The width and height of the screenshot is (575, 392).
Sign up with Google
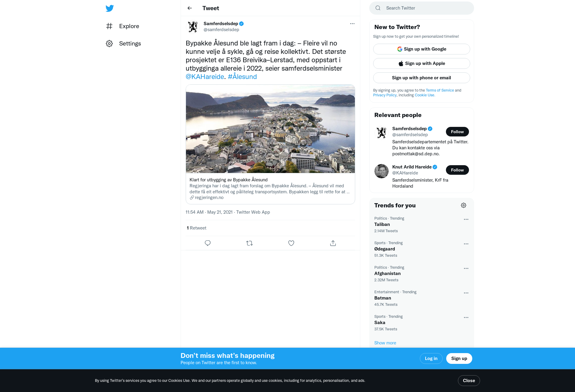click(421, 49)
